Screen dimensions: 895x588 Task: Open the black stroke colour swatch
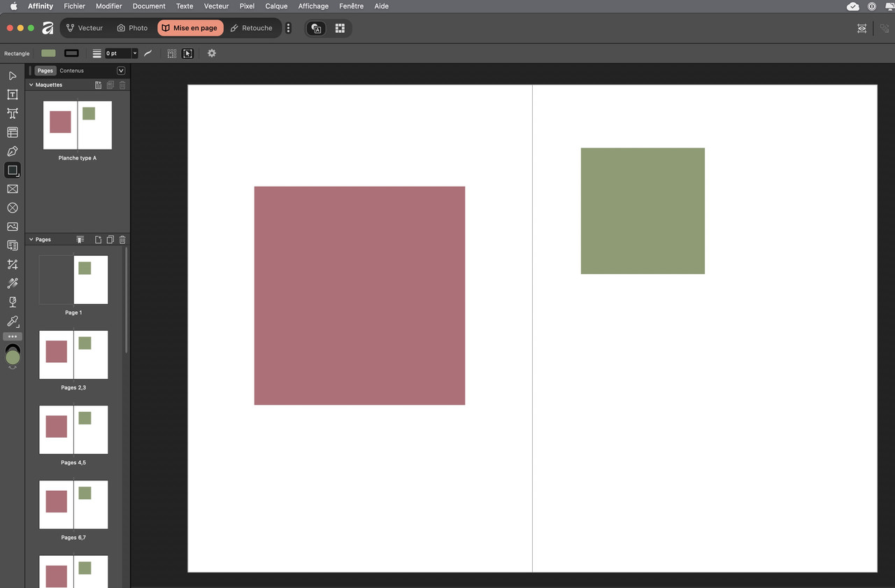pos(71,53)
